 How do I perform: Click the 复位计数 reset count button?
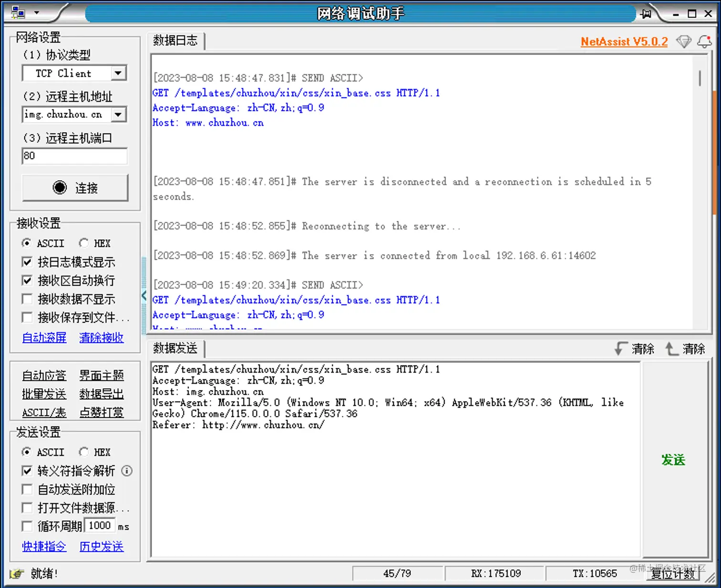click(673, 574)
